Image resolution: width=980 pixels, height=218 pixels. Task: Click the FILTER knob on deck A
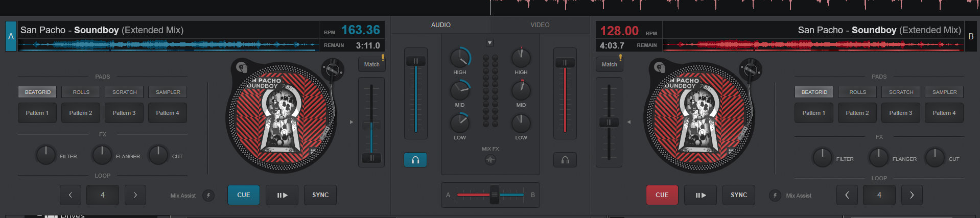pyautogui.click(x=45, y=155)
